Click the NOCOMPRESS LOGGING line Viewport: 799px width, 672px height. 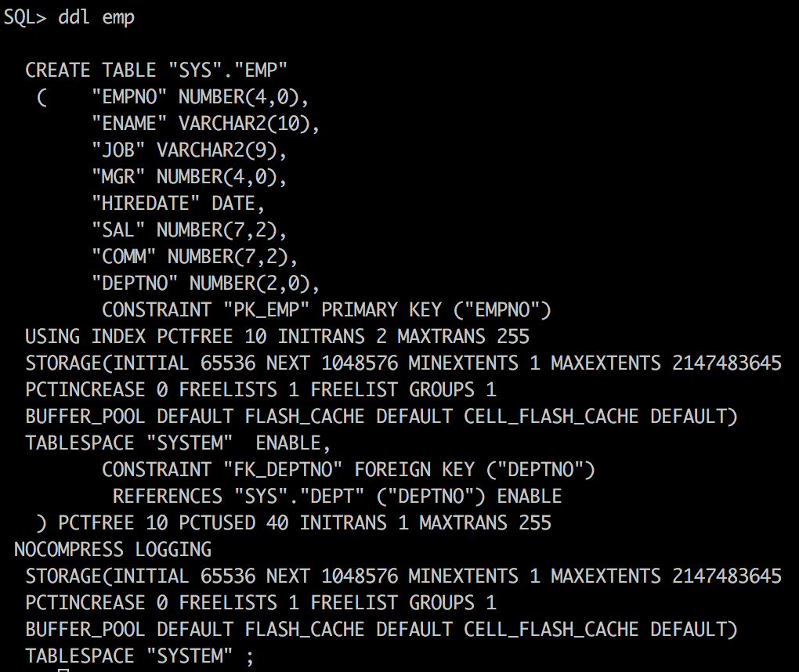coord(113,550)
